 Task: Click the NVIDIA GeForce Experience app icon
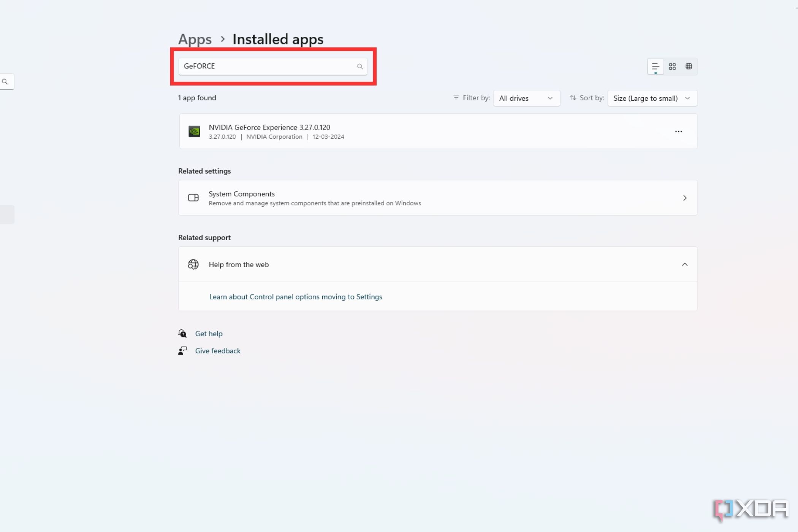(x=194, y=131)
